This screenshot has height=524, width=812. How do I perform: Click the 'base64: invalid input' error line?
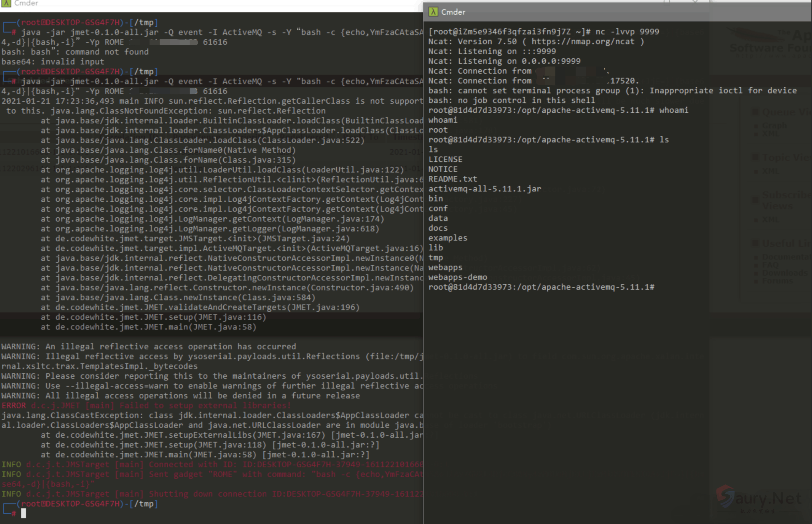click(53, 62)
